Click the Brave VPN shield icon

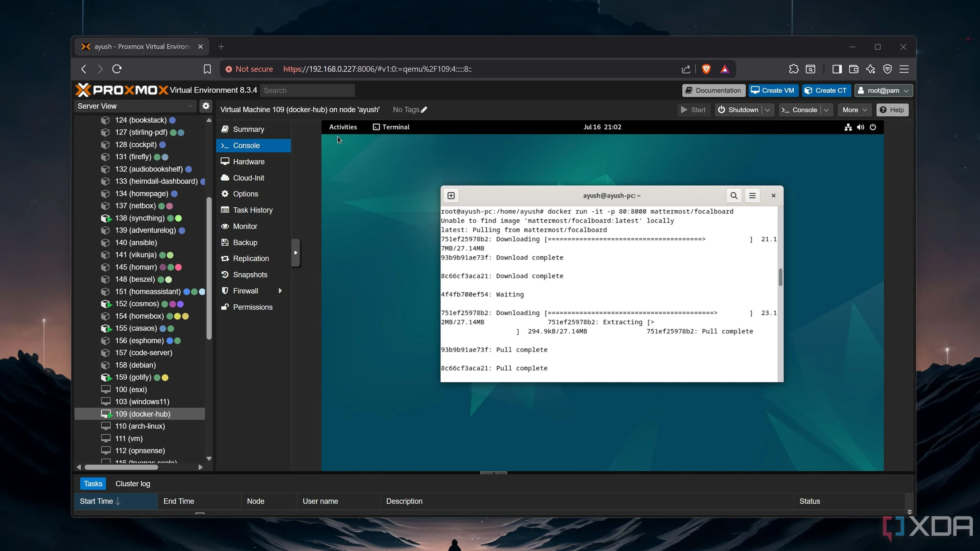point(888,69)
